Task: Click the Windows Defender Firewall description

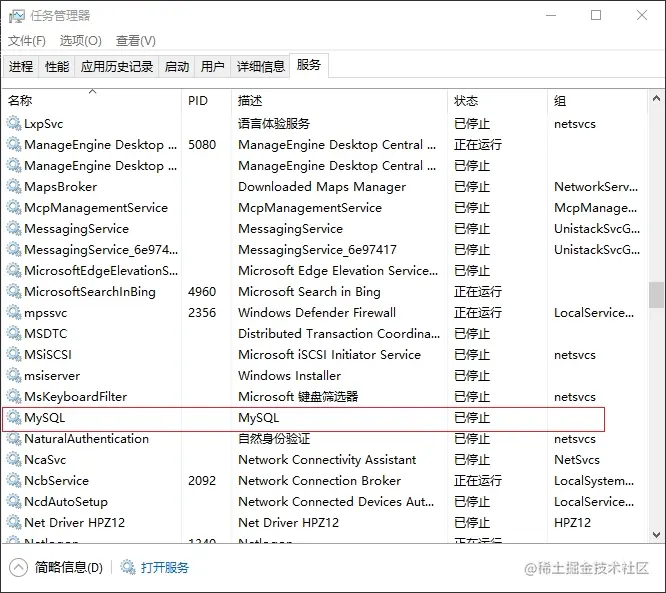Action: tap(317, 312)
